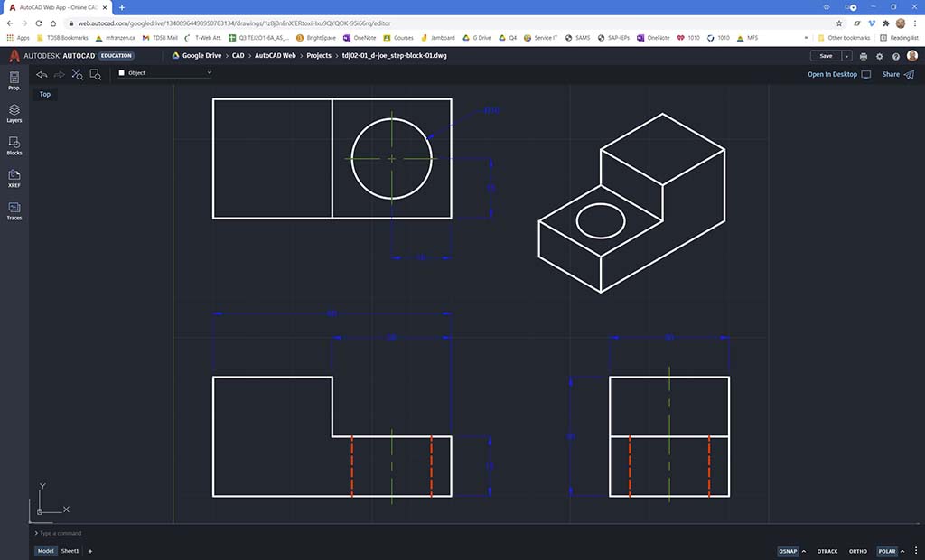Viewport: 925px width, 560px height.
Task: Click the Share button
Action: (x=897, y=74)
